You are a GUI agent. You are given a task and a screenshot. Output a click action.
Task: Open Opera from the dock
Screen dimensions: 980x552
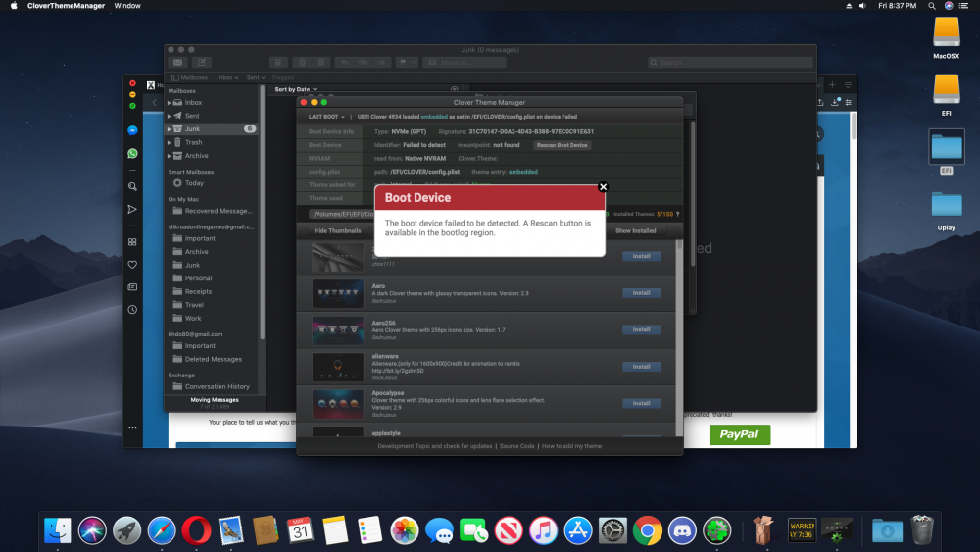(196, 530)
